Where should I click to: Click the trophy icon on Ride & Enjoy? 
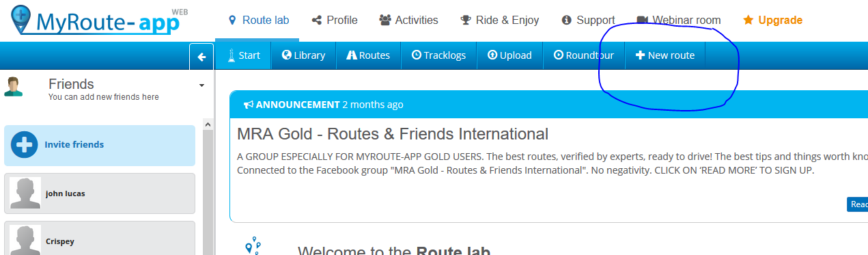coord(466,21)
